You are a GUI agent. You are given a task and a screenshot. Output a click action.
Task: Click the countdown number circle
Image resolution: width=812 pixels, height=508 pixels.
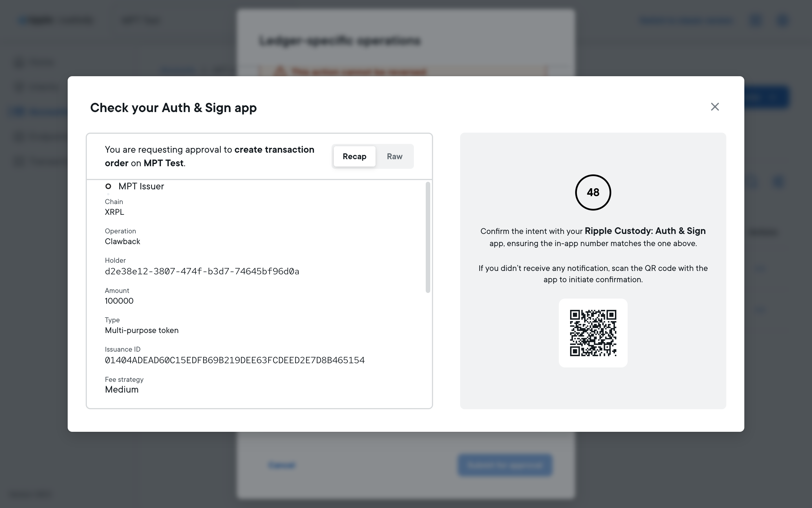click(593, 192)
